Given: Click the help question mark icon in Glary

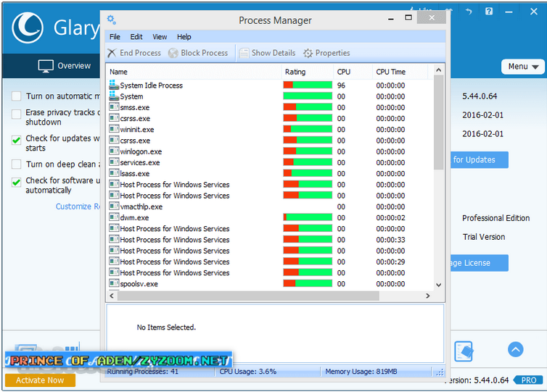Looking at the screenshot, I should (x=489, y=11).
